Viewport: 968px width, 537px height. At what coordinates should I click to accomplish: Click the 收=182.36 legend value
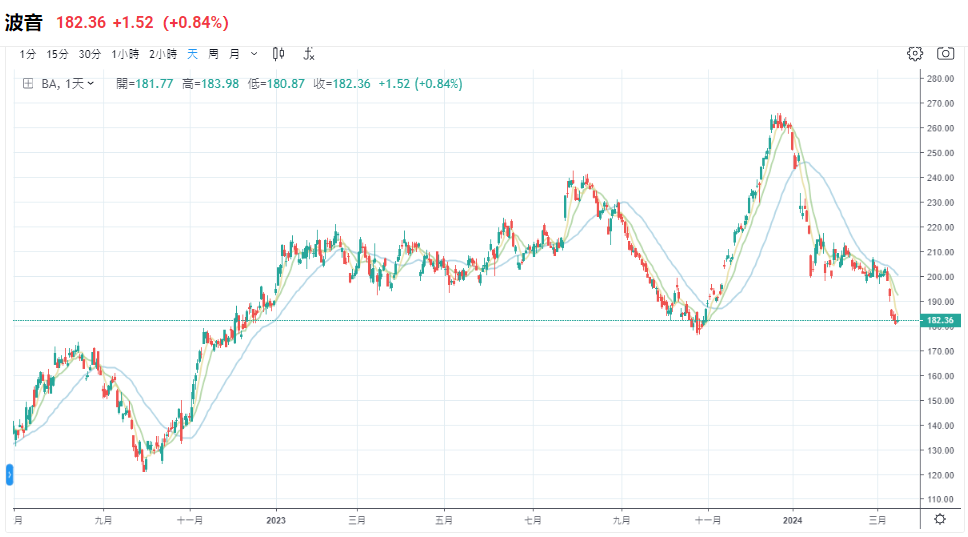tap(342, 83)
